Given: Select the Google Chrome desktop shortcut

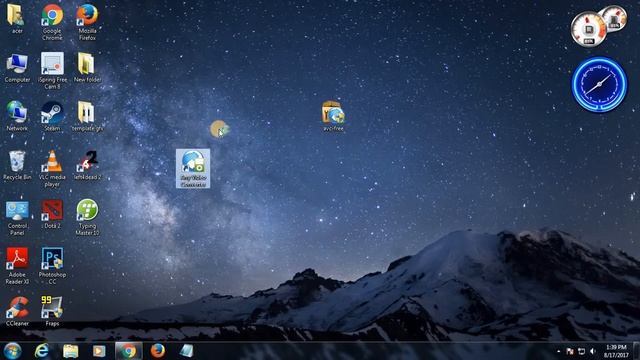Looking at the screenshot, I should click(52, 22).
